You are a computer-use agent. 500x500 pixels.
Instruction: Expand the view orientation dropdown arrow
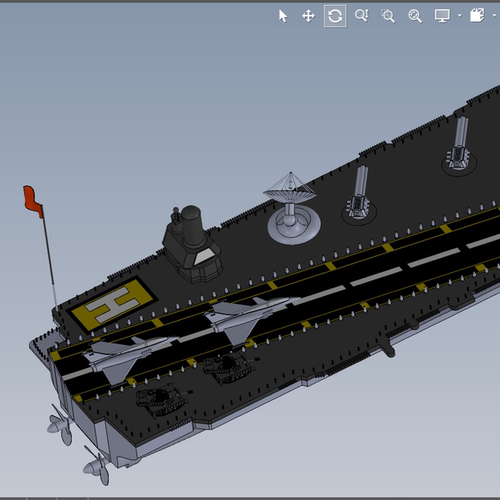[x=494, y=15]
